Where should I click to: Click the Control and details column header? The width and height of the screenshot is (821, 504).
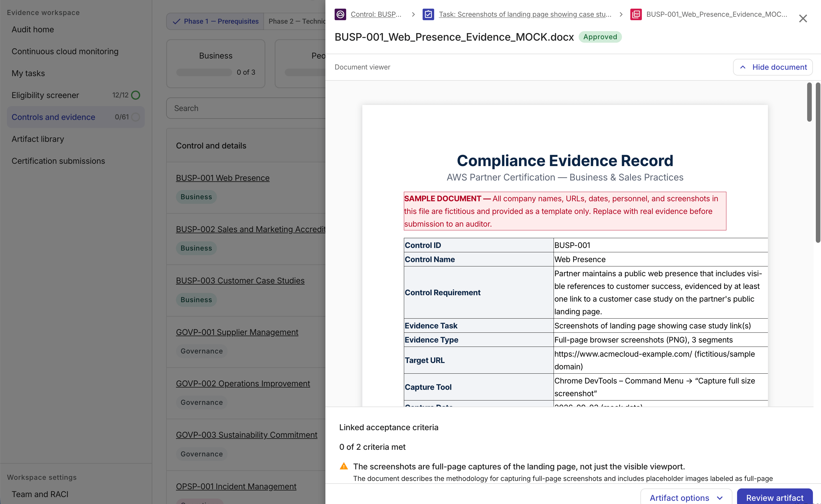click(x=211, y=146)
